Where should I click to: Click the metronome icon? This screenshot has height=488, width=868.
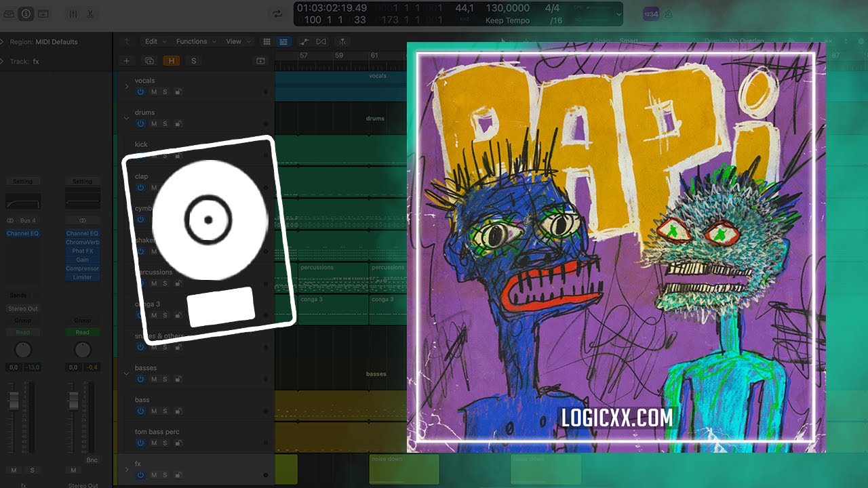(x=668, y=14)
